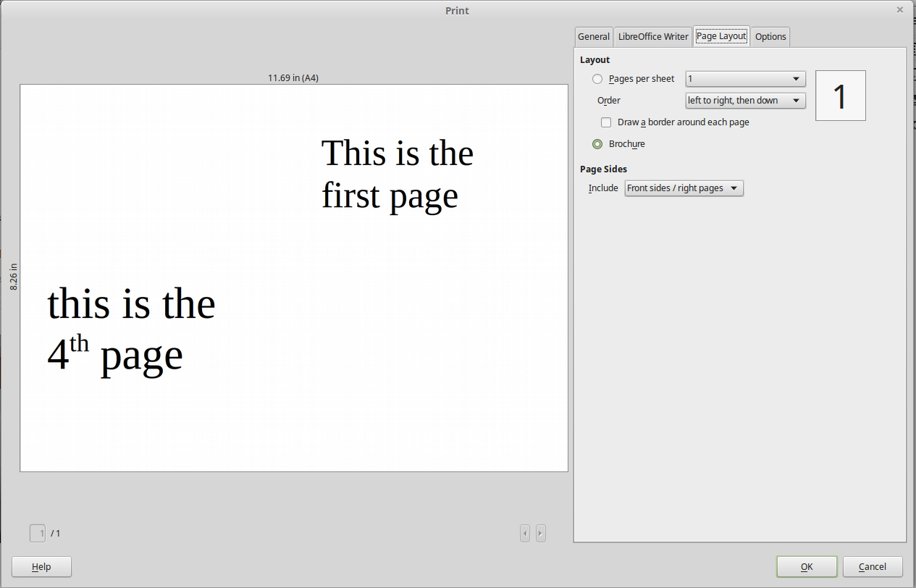Switch to the General tab
916x588 pixels.
(x=593, y=36)
